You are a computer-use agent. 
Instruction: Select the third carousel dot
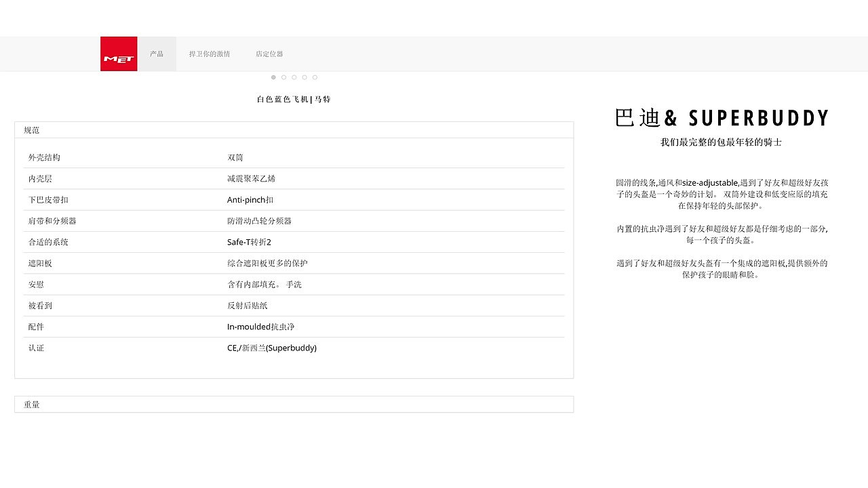tap(294, 77)
